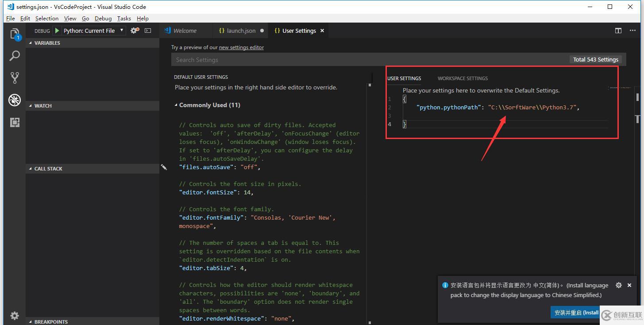The height and width of the screenshot is (325, 644).
Task: Collapse the VARIABLES section
Action: click(x=93, y=43)
